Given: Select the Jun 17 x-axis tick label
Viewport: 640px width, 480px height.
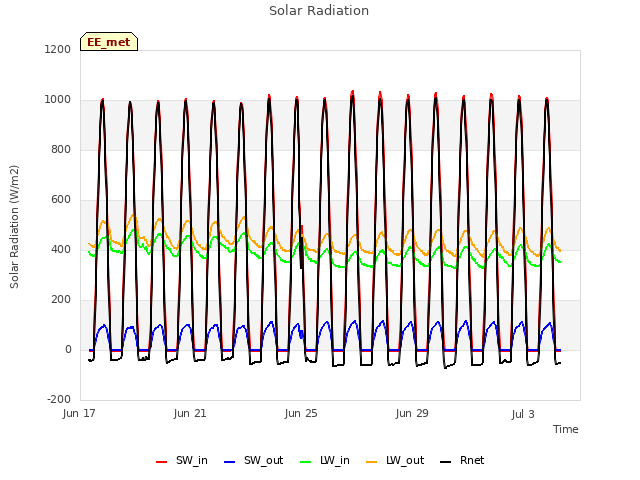Looking at the screenshot, I should tap(79, 414).
